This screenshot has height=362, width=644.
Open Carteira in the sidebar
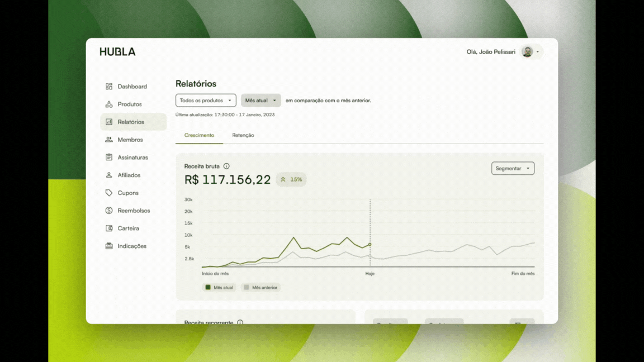click(x=133, y=228)
